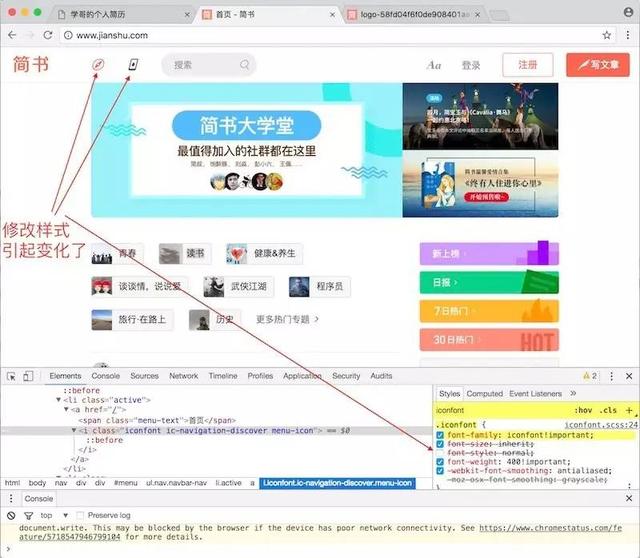Click the Aa font style icon

tap(433, 65)
